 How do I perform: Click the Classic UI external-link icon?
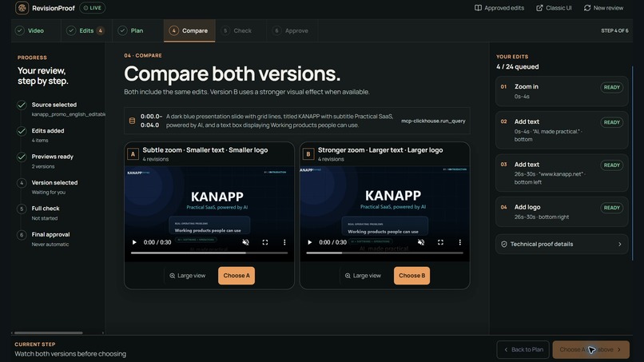click(x=539, y=8)
